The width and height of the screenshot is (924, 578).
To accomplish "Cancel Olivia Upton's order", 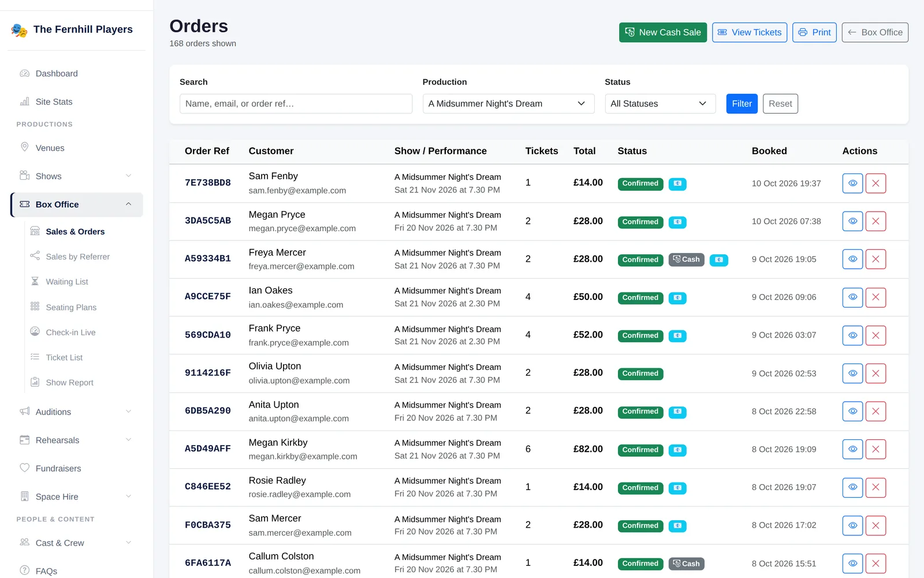I will (x=875, y=373).
